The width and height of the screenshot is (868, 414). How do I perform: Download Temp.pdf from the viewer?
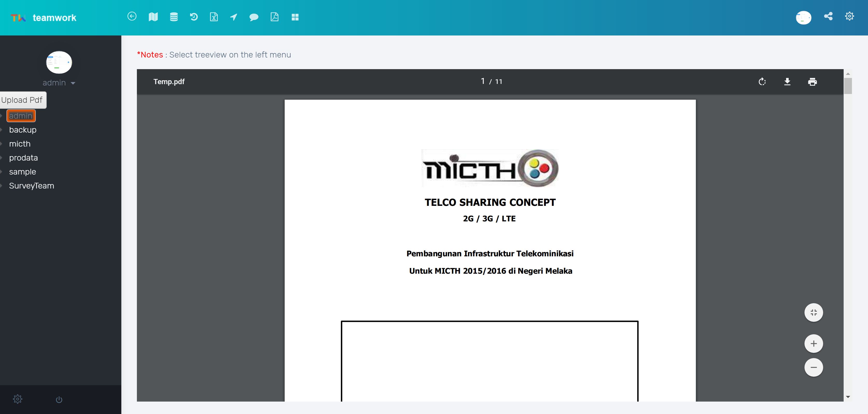(x=787, y=82)
